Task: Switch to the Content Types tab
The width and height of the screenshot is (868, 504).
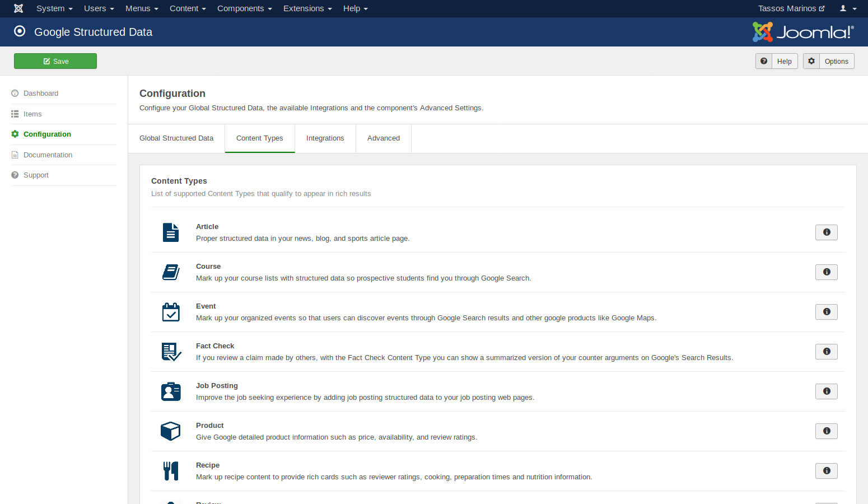Action: pyautogui.click(x=260, y=138)
